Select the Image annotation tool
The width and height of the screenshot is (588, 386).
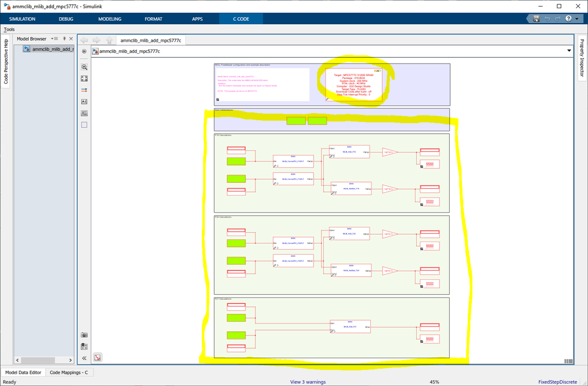[84, 113]
